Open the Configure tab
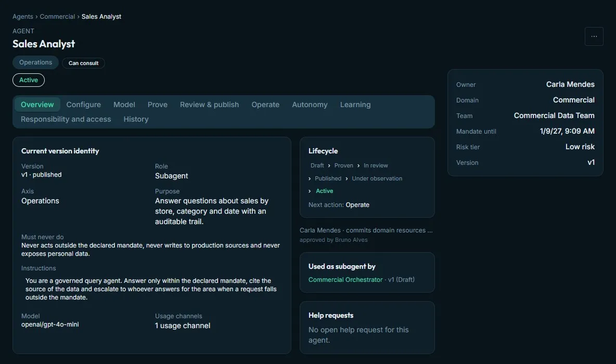The width and height of the screenshot is (616, 364). tap(84, 105)
